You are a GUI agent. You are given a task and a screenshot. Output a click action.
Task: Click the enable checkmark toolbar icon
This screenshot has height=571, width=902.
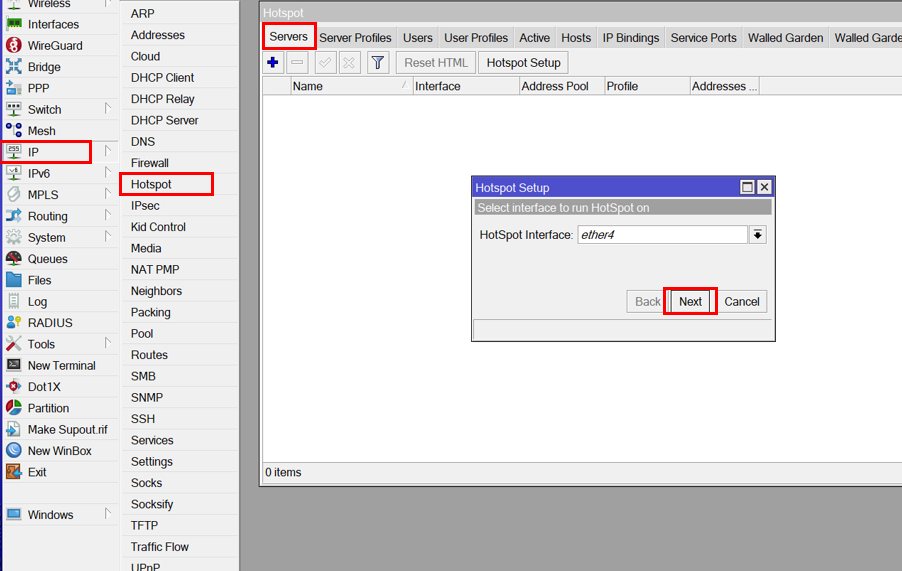coord(325,63)
